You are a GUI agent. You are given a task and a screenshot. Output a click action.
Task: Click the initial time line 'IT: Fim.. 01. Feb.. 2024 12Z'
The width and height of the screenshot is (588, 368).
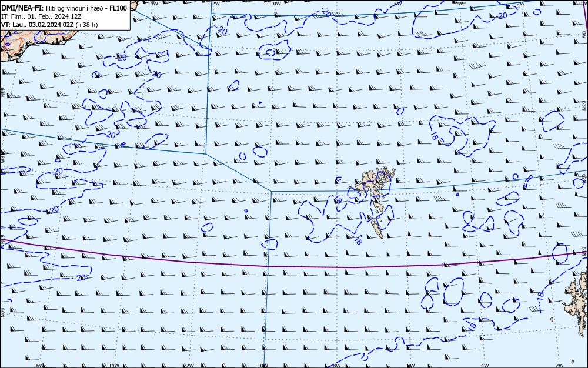click(42, 16)
